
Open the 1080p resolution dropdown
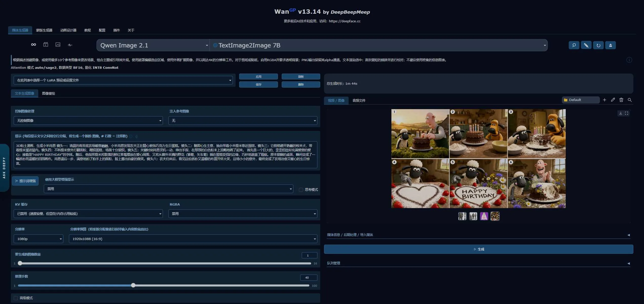tap(39, 239)
